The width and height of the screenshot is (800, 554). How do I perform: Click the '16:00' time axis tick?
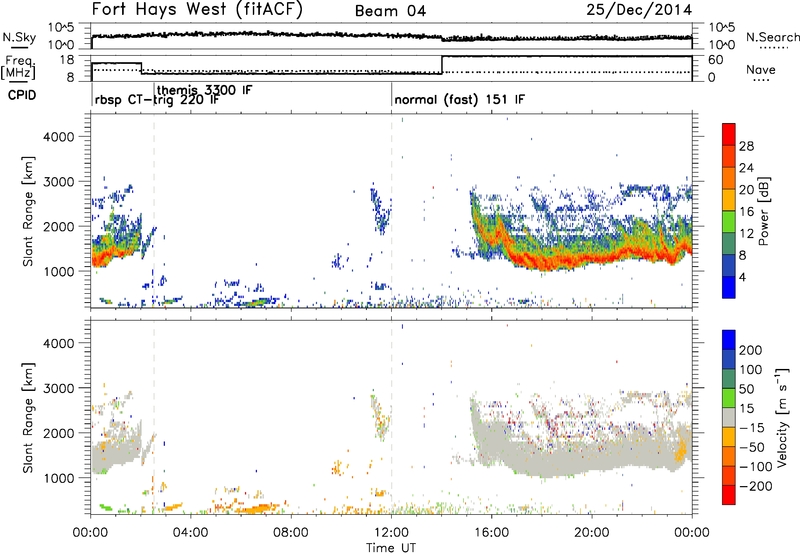pyautogui.click(x=491, y=533)
